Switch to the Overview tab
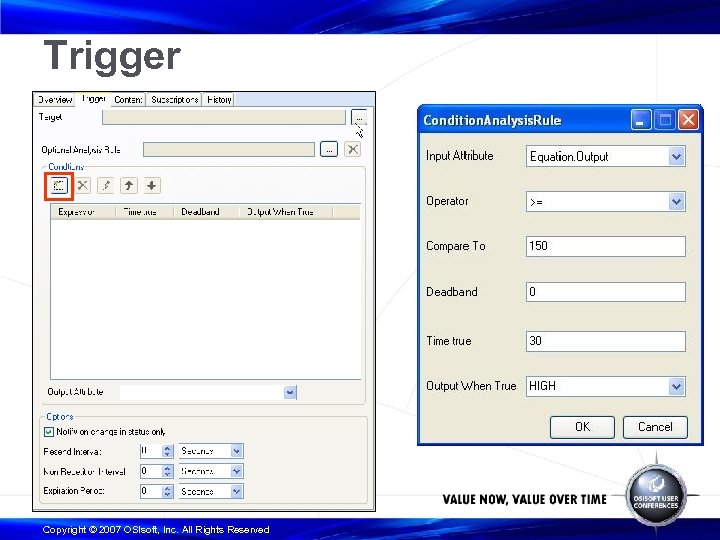Viewport: 720px width, 540px height. click(x=55, y=100)
